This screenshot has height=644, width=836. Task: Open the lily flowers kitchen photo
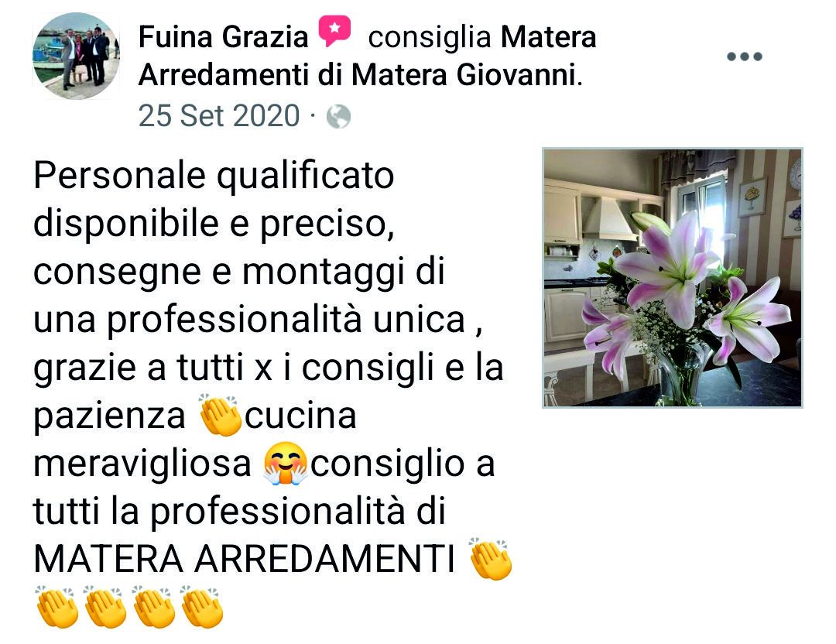pos(673,278)
